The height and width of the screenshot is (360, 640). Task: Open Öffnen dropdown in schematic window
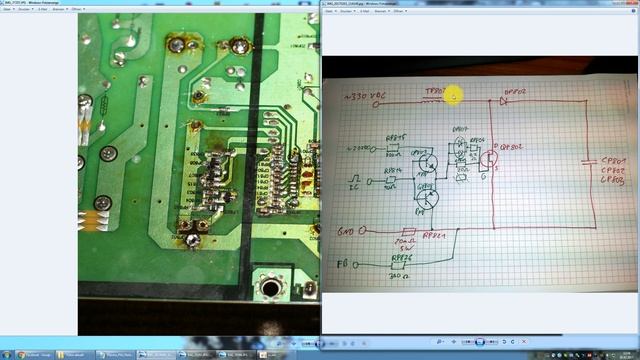(x=400, y=11)
